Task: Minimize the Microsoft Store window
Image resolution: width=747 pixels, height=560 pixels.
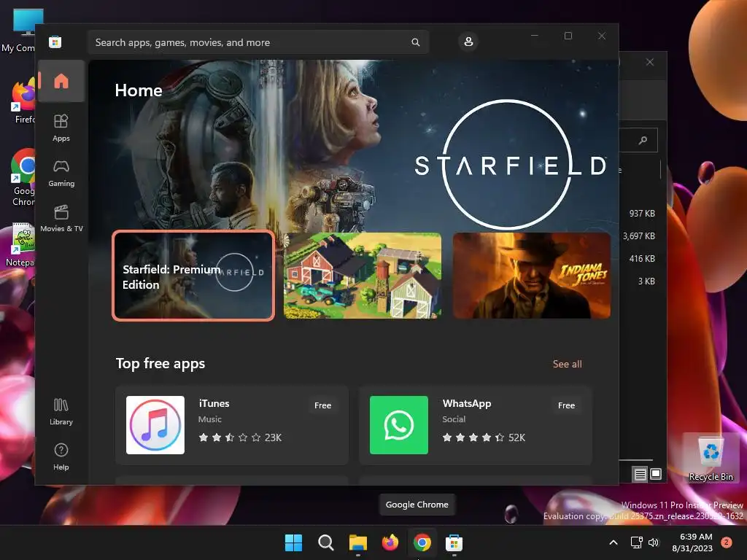Action: pos(535,36)
